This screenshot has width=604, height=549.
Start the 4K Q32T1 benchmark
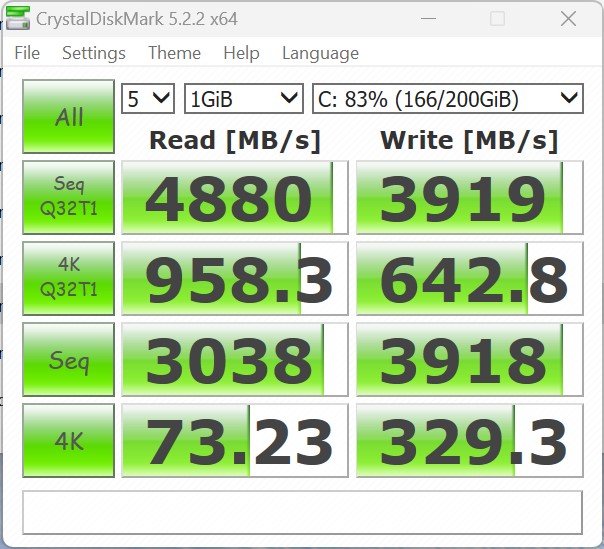click(x=69, y=278)
